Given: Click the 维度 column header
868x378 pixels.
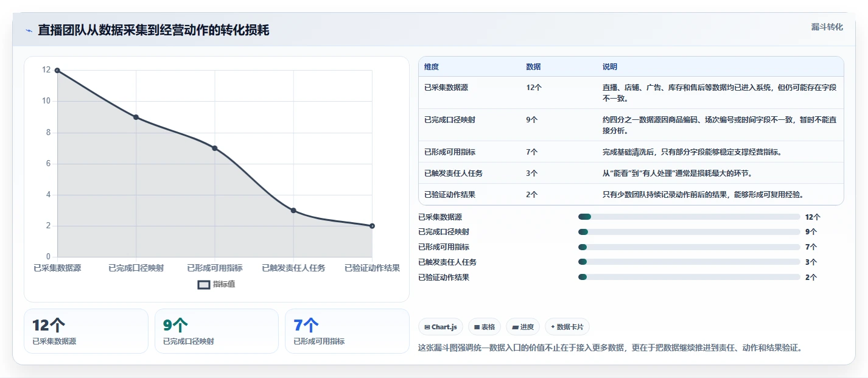Looking at the screenshot, I should point(432,67).
